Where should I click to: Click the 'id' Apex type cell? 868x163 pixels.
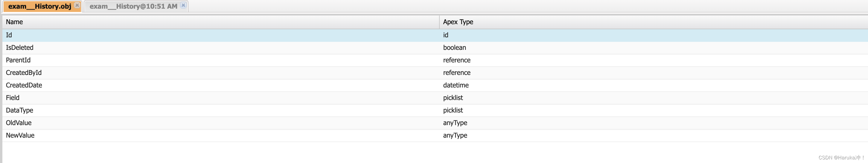point(445,35)
